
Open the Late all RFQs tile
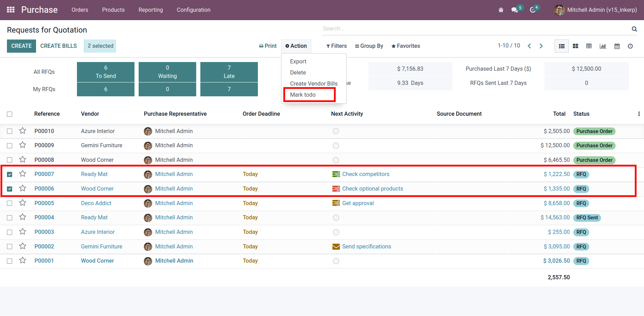coord(229,72)
